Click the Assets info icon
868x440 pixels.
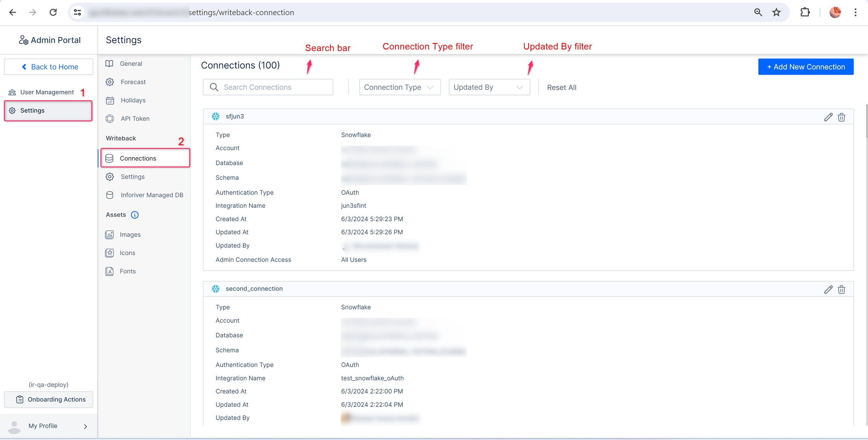coord(134,215)
